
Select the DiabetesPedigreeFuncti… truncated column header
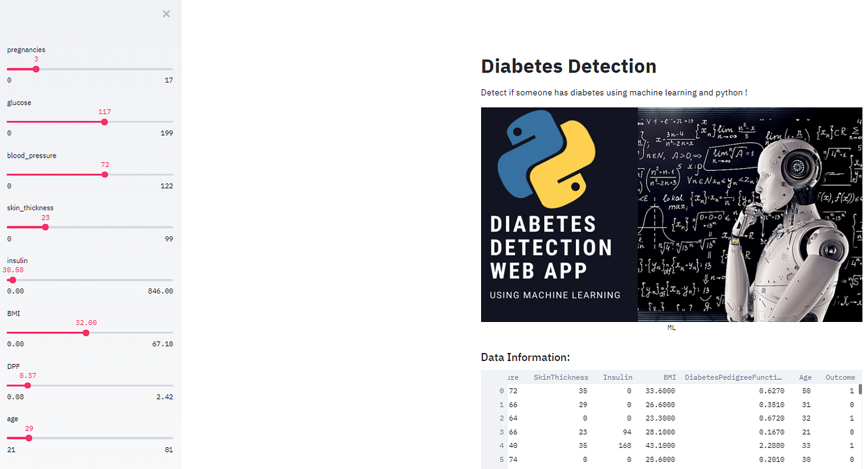point(733,377)
